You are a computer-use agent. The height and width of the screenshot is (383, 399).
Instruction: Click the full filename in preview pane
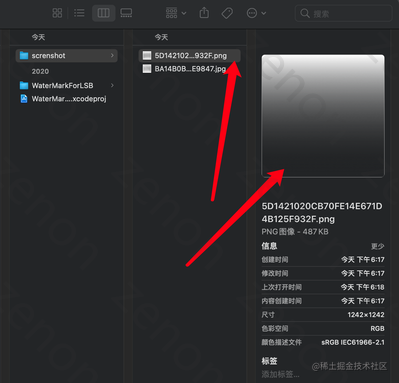pyautogui.click(x=322, y=213)
